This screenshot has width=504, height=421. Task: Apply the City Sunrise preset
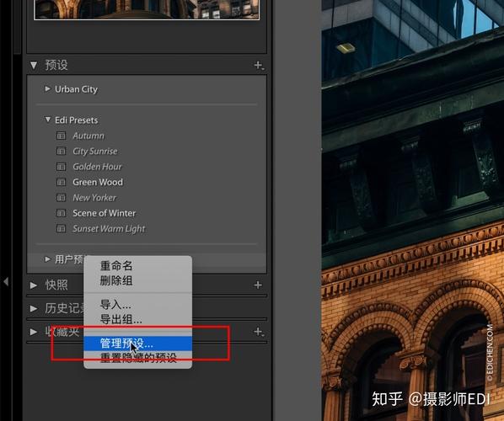pos(95,151)
